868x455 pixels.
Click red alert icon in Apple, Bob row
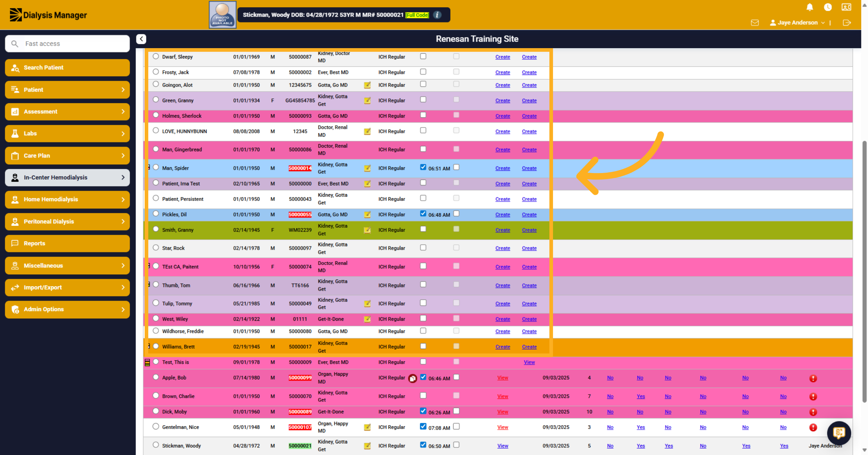point(813,378)
